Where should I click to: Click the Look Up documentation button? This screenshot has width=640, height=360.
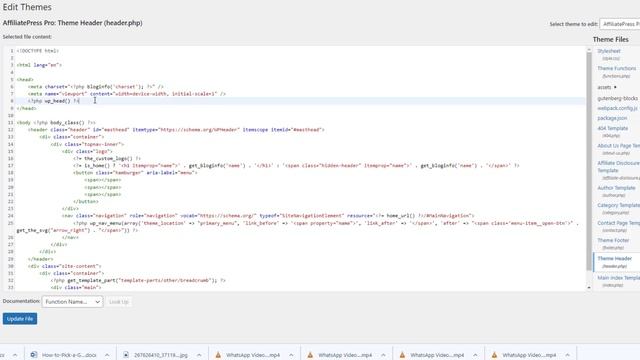click(119, 302)
